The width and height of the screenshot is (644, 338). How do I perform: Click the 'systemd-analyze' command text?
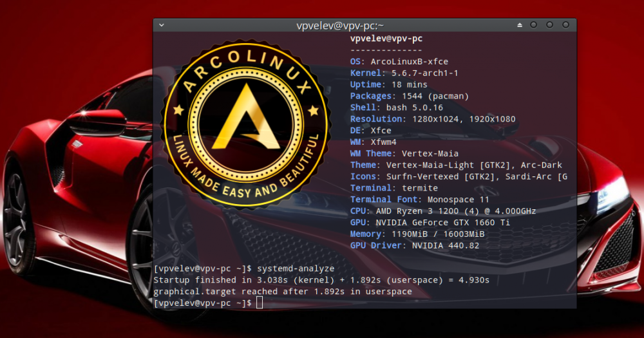tap(296, 268)
